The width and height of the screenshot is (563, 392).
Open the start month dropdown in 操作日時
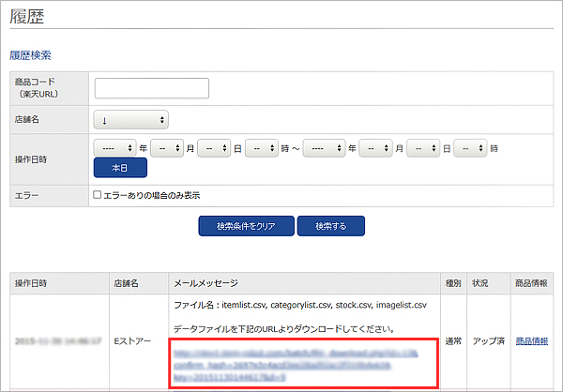(x=166, y=148)
